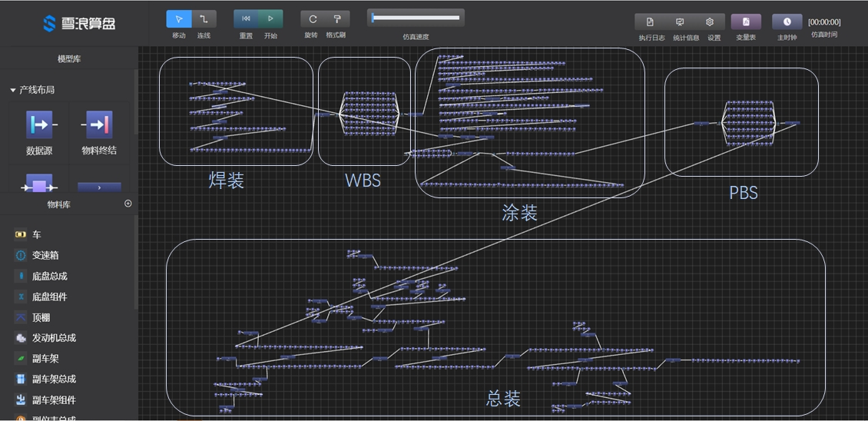Collapse the 产线布局 section
The height and width of the screenshot is (421, 868).
coord(13,90)
